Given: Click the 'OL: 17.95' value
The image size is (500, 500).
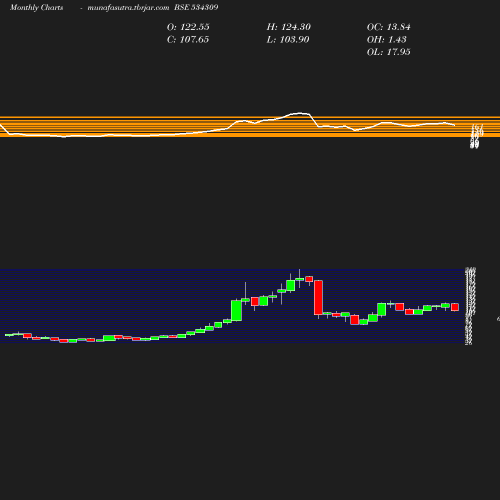Looking at the screenshot, I should pos(389,52).
